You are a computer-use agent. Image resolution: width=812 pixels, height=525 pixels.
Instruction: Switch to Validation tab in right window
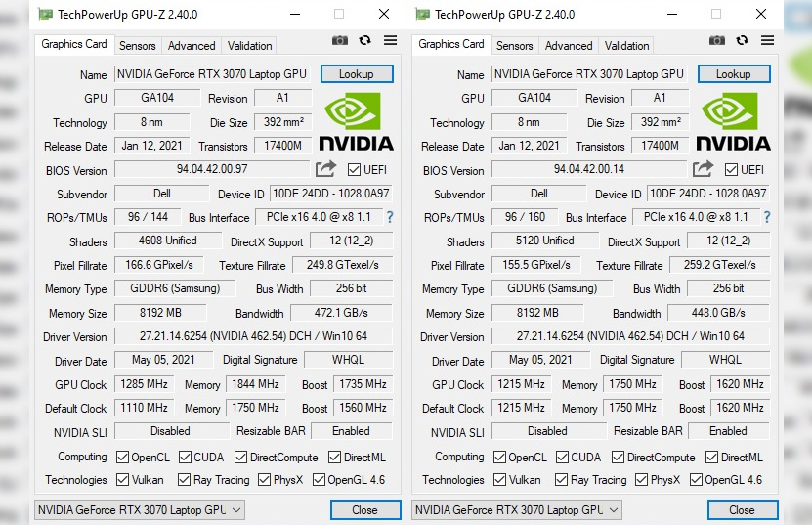tap(626, 46)
